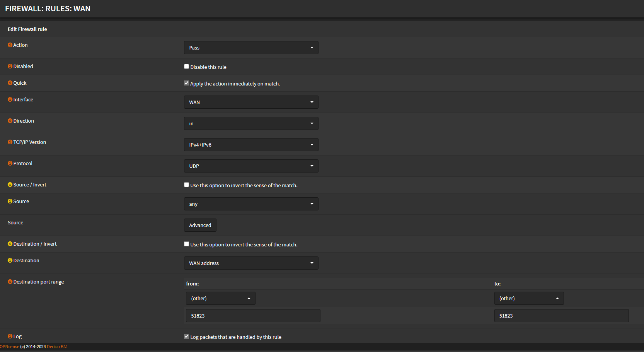The height and width of the screenshot is (352, 644).
Task: Open the TCP/IP Version dropdown showing IPv4+IPv6
Action: [x=251, y=145]
